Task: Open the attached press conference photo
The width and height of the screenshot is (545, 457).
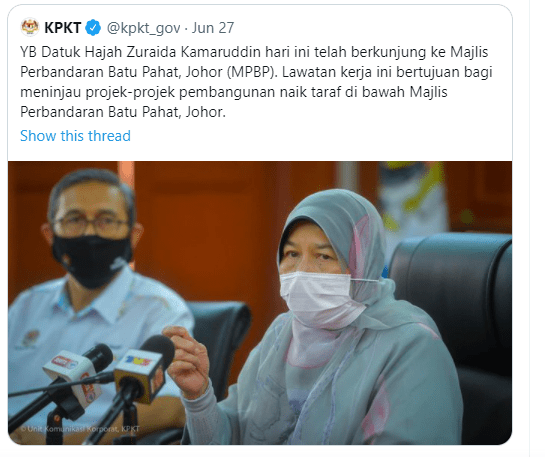Action: tap(260, 303)
